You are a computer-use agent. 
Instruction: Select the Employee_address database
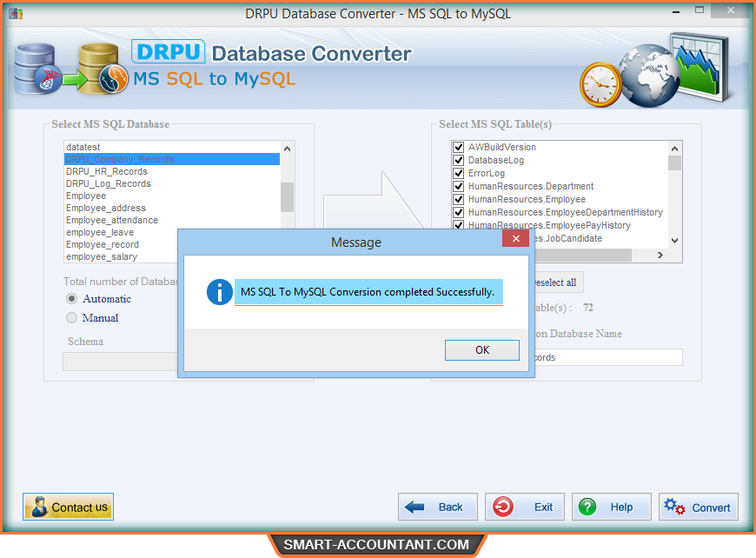point(172,208)
